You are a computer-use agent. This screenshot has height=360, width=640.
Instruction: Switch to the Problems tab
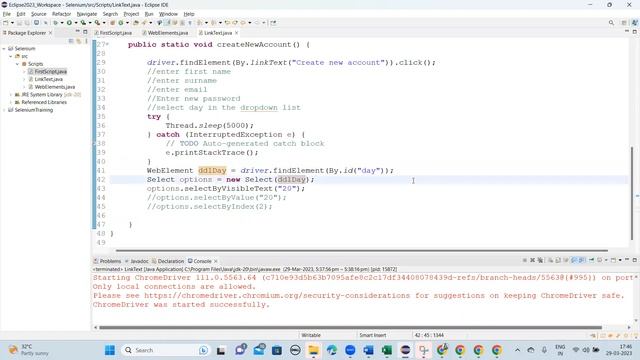click(x=107, y=261)
